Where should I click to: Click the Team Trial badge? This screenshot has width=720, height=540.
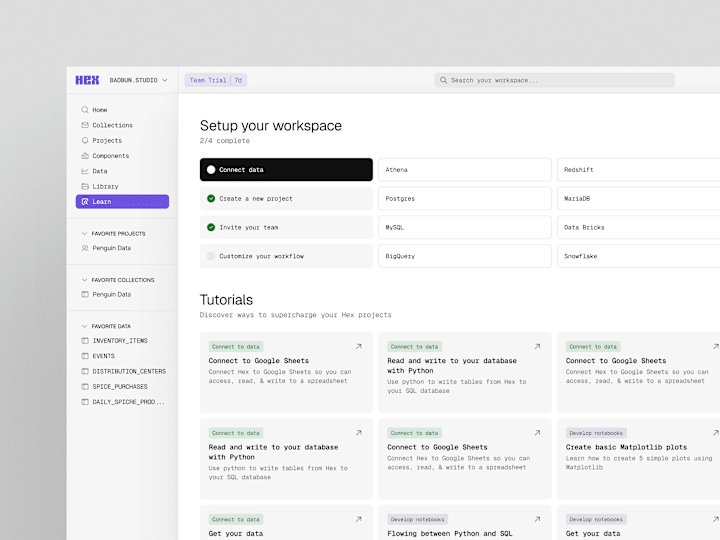216,80
